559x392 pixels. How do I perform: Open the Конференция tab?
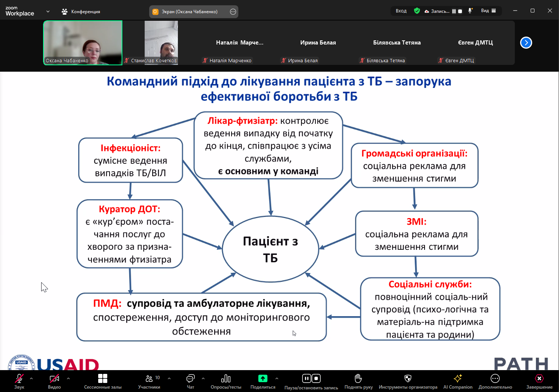tap(81, 12)
